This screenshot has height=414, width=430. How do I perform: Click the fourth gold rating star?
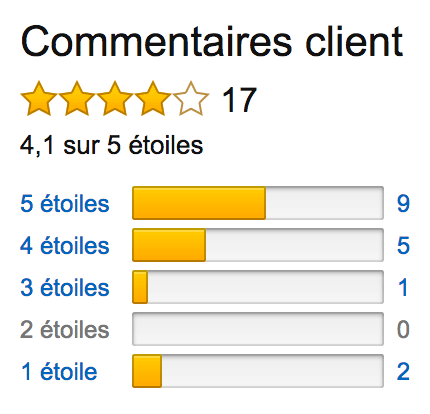coord(153,99)
